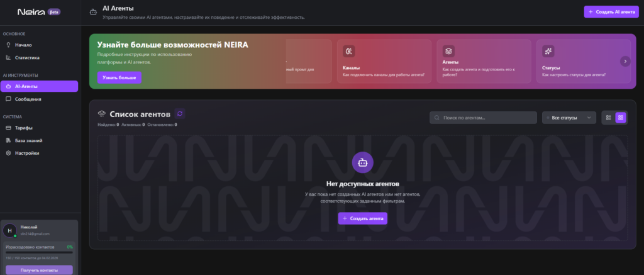Go to Тарифы in the sidebar
Viewport: 644px width, 275px height.
point(40,127)
